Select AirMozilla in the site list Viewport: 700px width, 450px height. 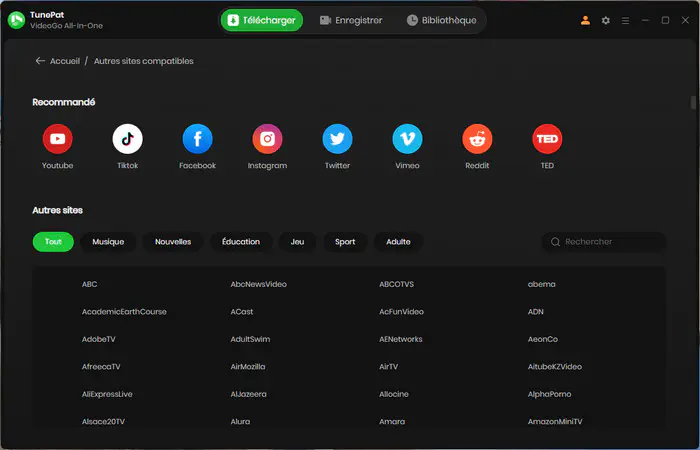[x=248, y=367]
